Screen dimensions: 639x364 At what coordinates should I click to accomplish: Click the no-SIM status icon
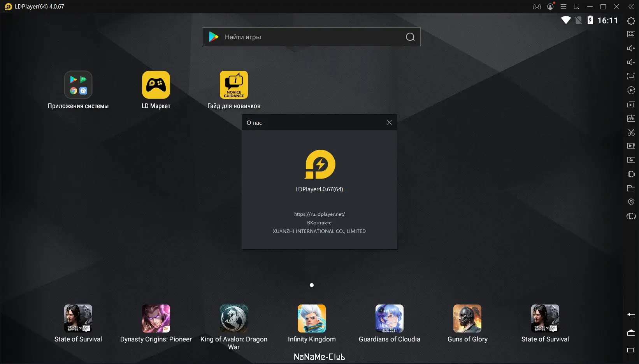click(x=579, y=20)
